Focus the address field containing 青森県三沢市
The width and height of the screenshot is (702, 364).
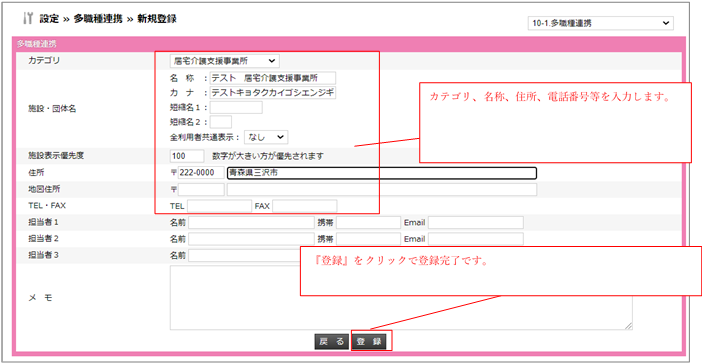pos(382,173)
